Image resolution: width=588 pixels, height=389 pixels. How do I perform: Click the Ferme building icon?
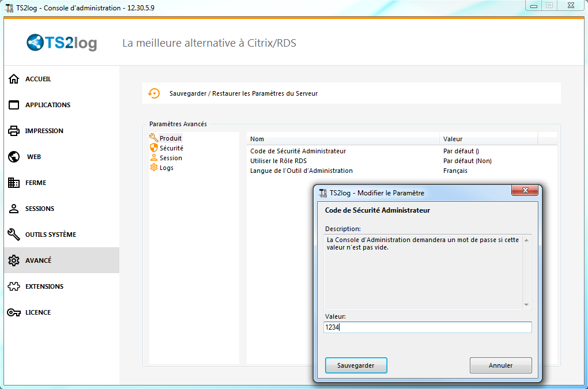click(14, 183)
